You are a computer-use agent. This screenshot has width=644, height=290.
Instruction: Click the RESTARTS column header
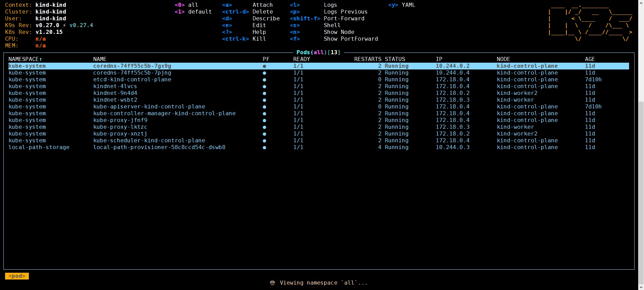coord(368,59)
